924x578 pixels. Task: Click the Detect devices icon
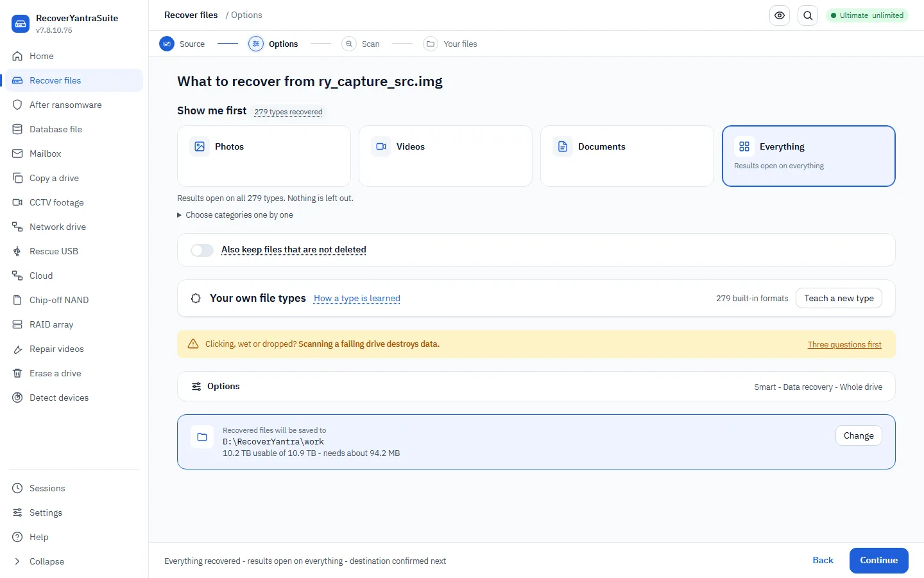point(17,398)
